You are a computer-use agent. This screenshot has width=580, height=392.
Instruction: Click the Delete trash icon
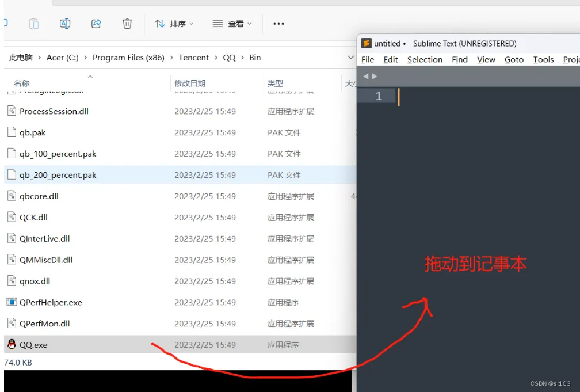(126, 24)
